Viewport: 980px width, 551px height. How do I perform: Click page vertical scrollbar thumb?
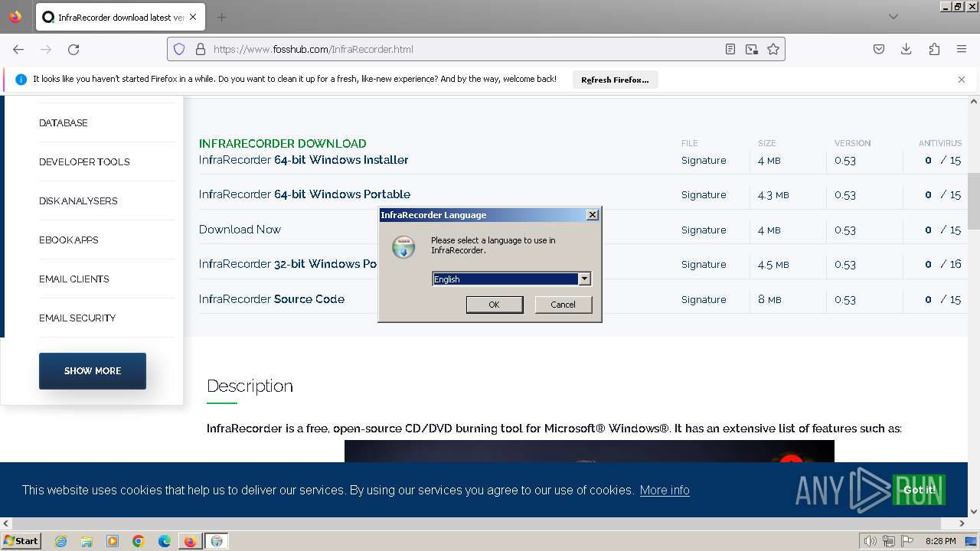point(974,201)
